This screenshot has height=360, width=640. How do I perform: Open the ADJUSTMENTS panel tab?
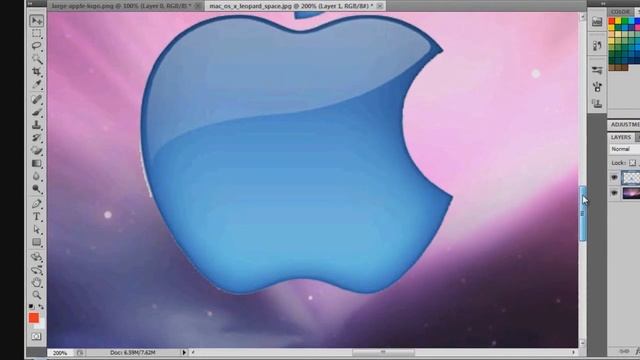click(x=625, y=124)
